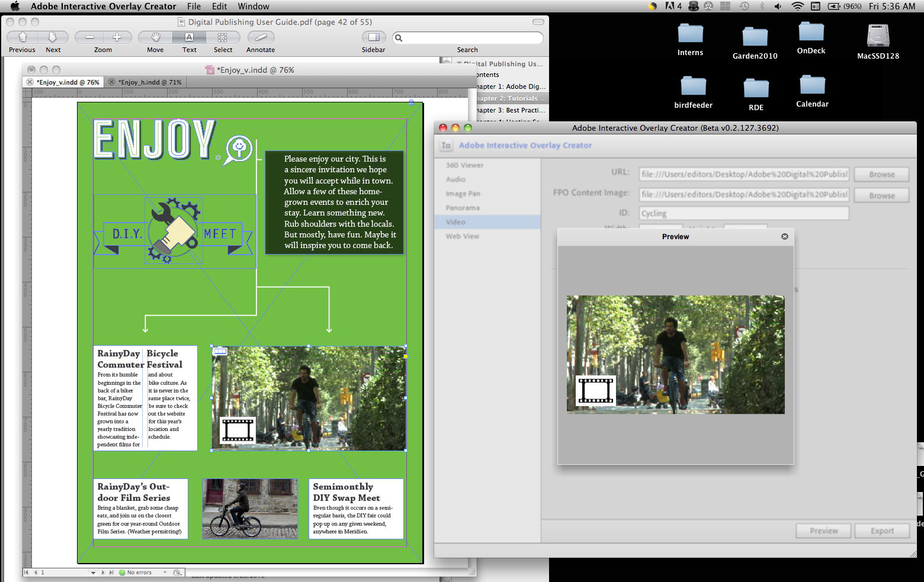The image size is (924, 582).
Task: Select the Enjoy_v.indd document tab
Action: click(x=68, y=82)
